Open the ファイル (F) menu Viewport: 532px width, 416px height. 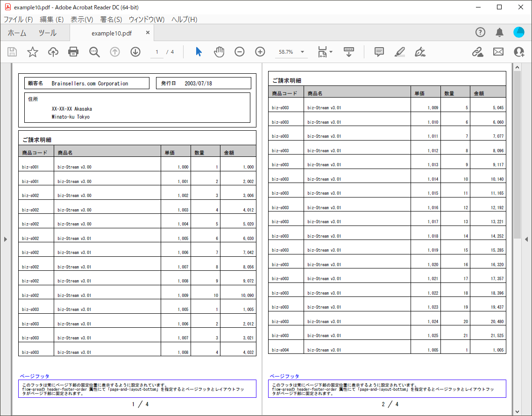pyautogui.click(x=18, y=19)
